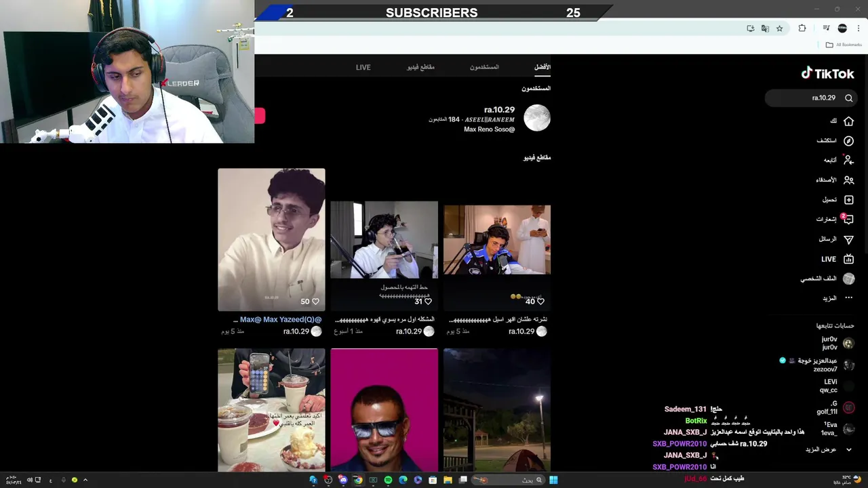Screen dimensions: 868x488
Task: Click the heart icon showing 31 likes
Action: click(428, 302)
